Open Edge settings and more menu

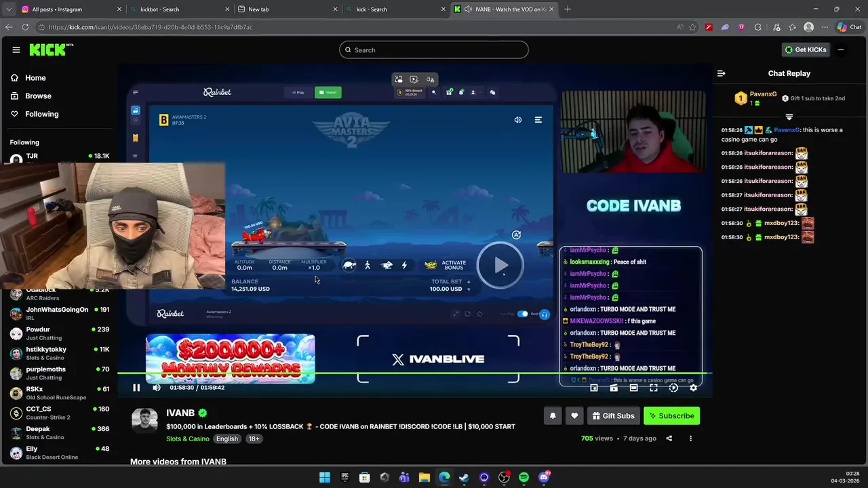coord(825,27)
